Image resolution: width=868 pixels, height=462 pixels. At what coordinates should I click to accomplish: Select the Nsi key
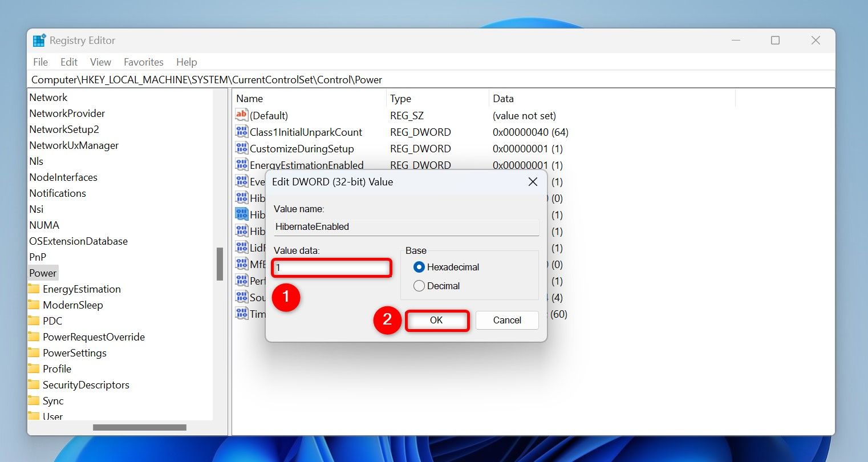coord(36,209)
